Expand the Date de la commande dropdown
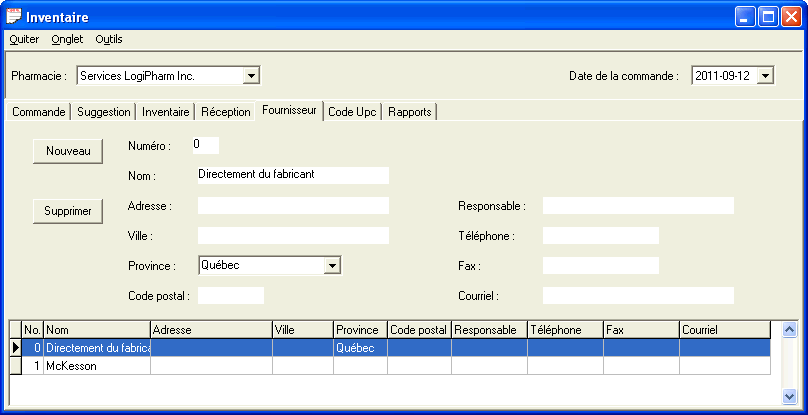Image resolution: width=808 pixels, height=415 pixels. (765, 75)
